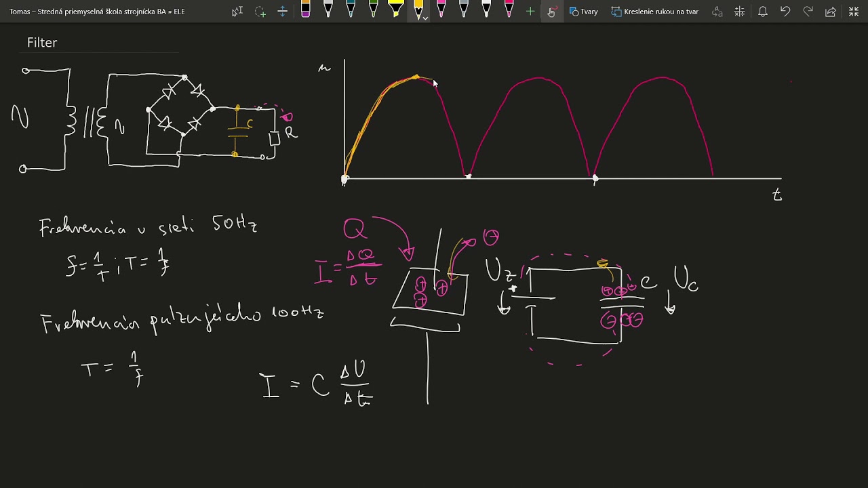Open the Math assistant icon
This screenshot has height=488, width=868.
pyautogui.click(x=740, y=12)
